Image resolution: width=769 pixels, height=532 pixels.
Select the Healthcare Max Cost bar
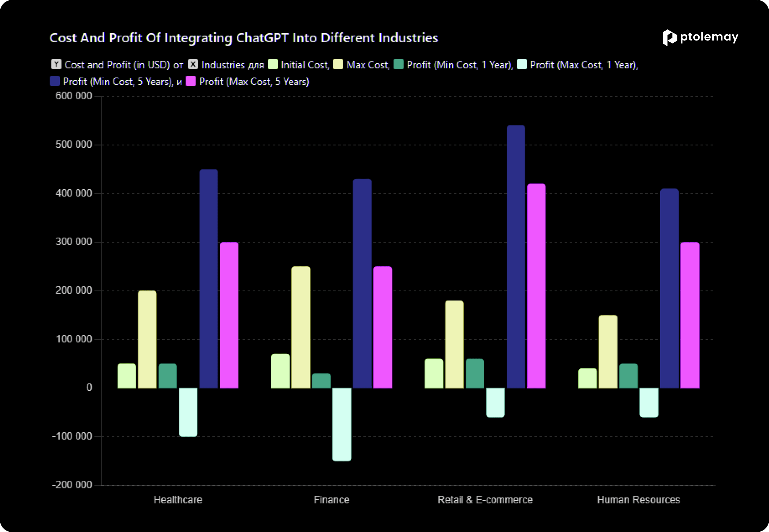[147, 339]
